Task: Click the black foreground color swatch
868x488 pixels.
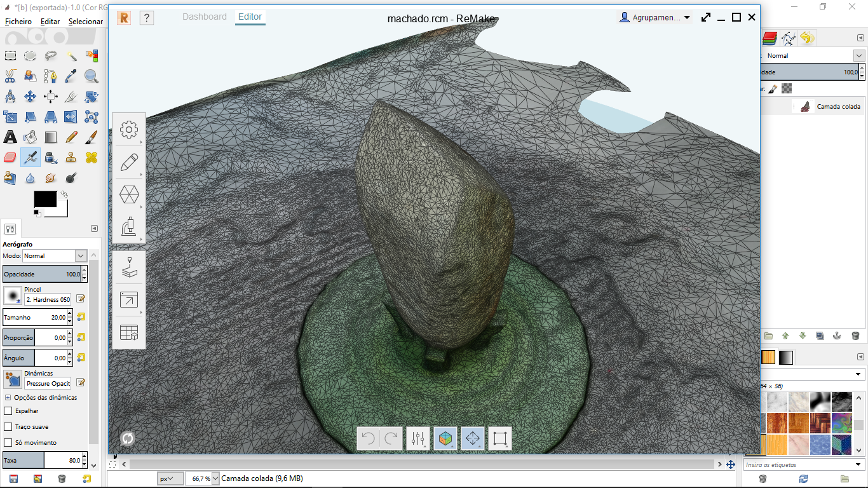Action: (45, 200)
